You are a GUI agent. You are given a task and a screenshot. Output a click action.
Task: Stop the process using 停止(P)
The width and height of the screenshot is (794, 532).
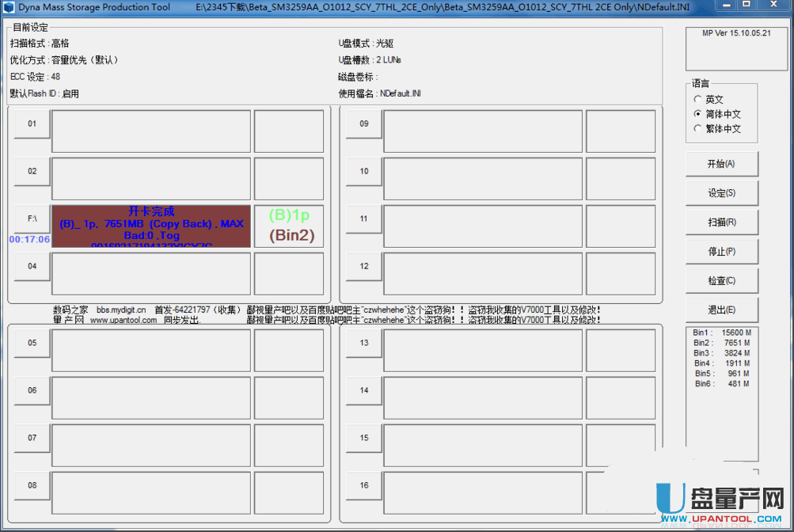[x=721, y=252]
